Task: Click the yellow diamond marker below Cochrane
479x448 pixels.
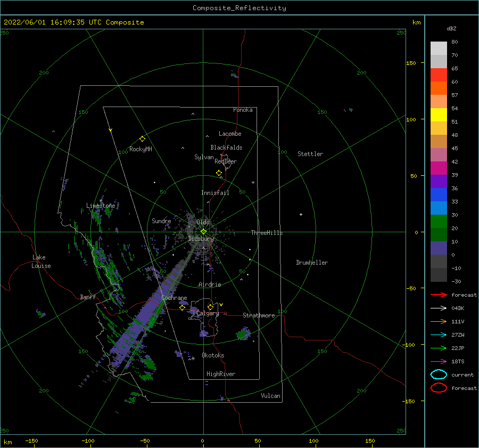Action: [x=182, y=308]
